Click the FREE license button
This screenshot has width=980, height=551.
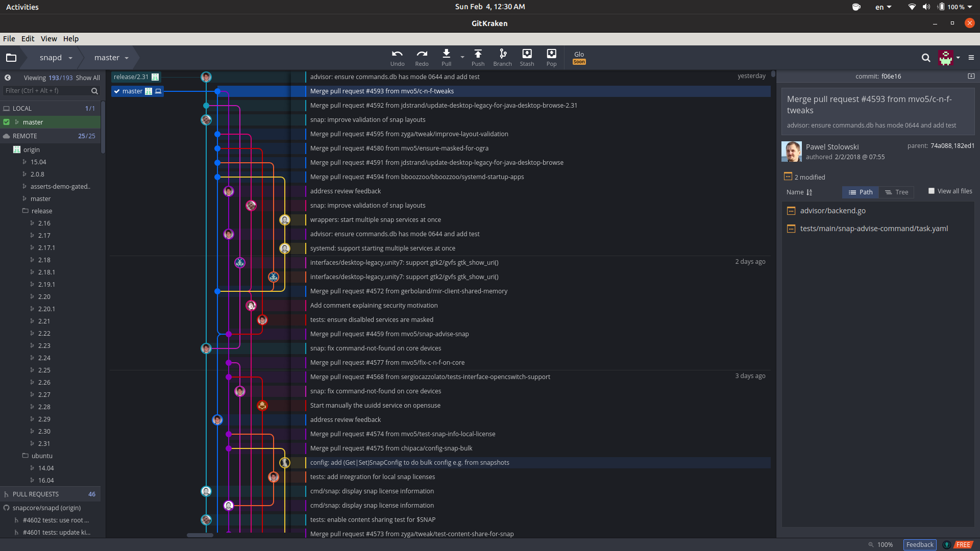[963, 544]
